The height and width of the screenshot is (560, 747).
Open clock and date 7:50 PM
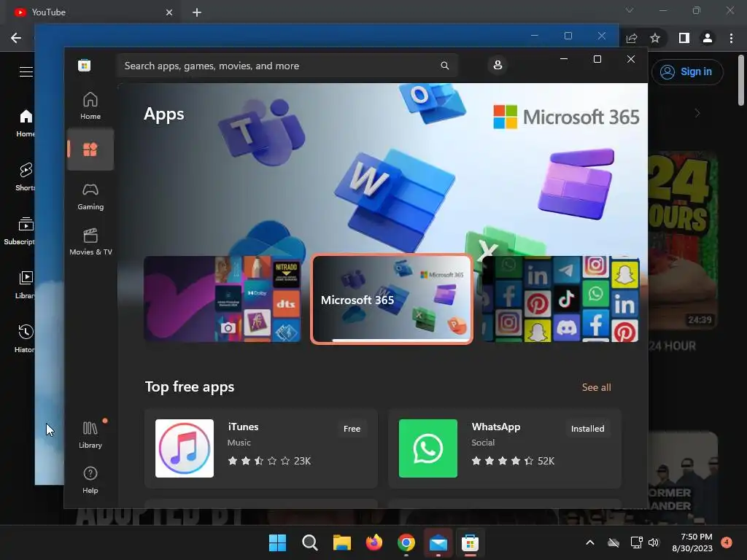692,542
